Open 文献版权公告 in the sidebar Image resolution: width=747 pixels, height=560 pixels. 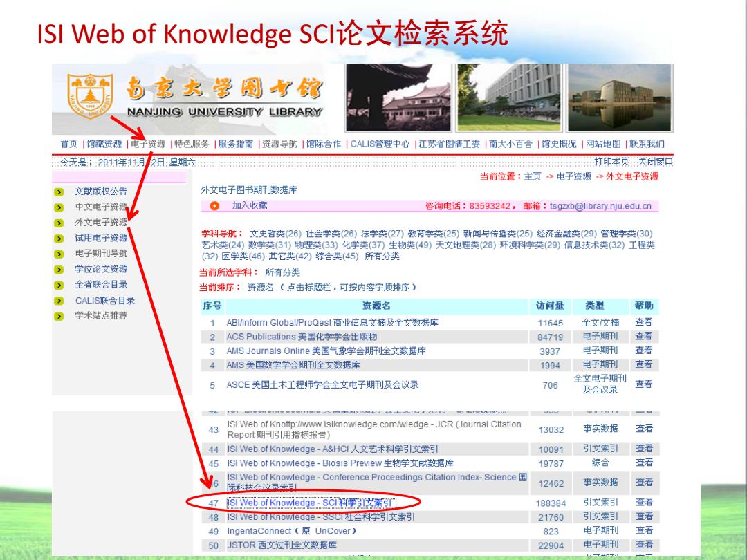pos(101,192)
